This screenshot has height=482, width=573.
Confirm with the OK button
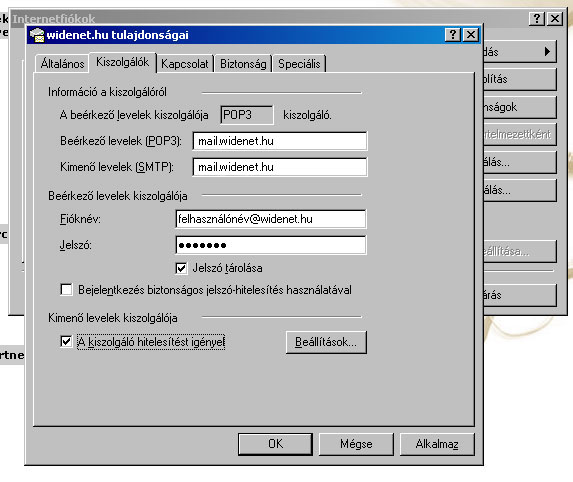pyautogui.click(x=275, y=444)
